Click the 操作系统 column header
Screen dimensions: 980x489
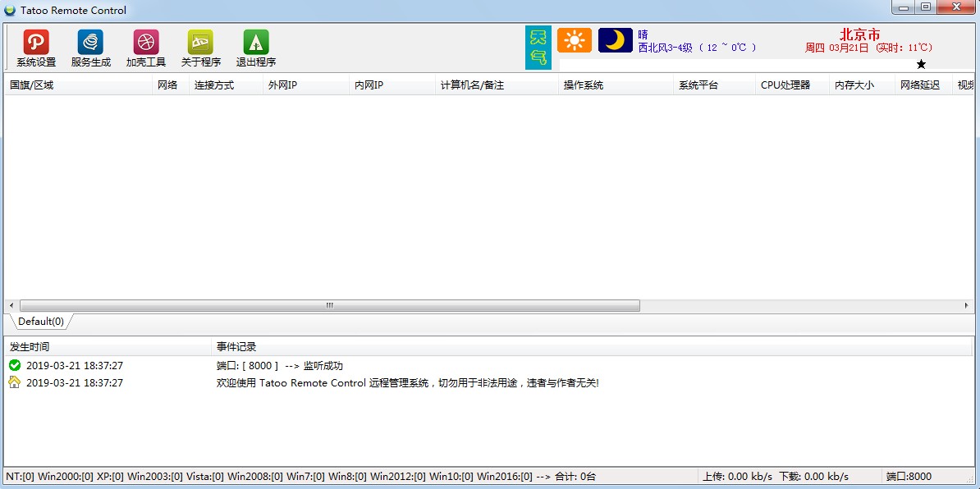pos(616,85)
